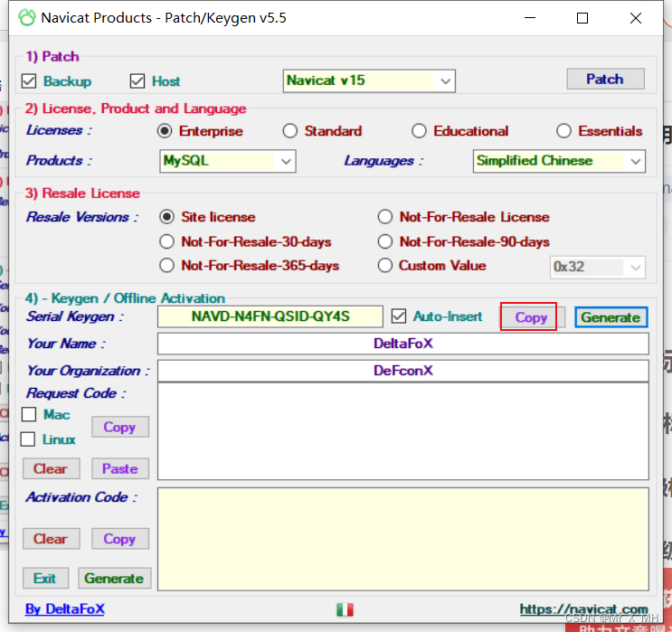
Task: Clear the Activation Code
Action: point(51,539)
